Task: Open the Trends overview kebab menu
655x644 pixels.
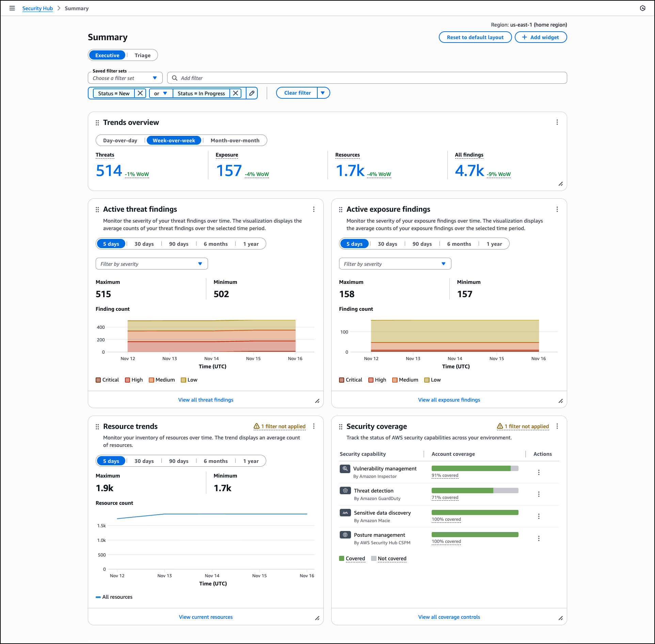Action: pos(557,122)
